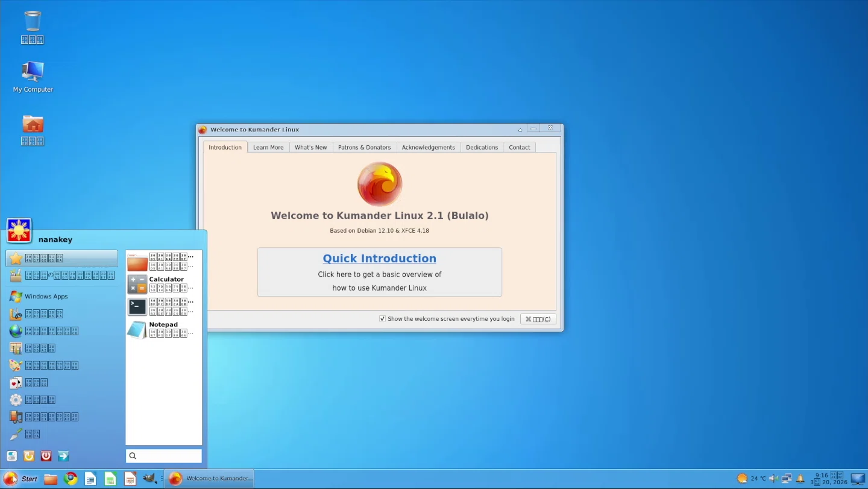
Task: Switch to the Learn More tab
Action: 268,147
